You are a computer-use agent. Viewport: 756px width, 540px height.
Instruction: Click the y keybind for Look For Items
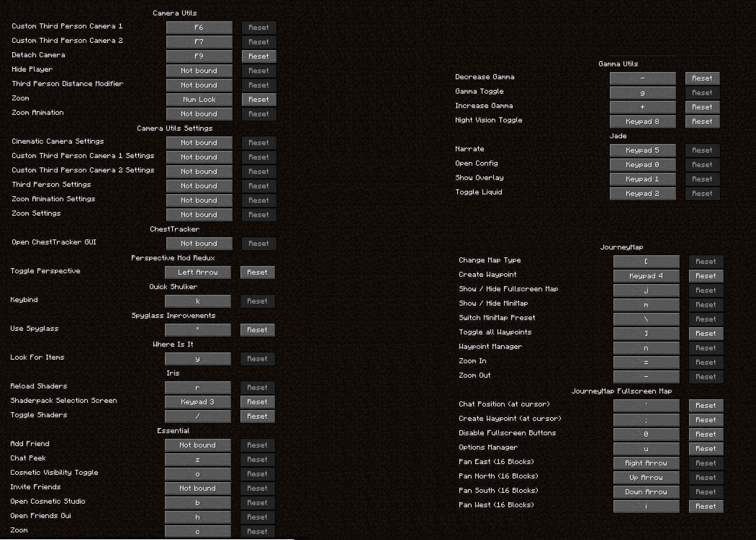point(198,359)
